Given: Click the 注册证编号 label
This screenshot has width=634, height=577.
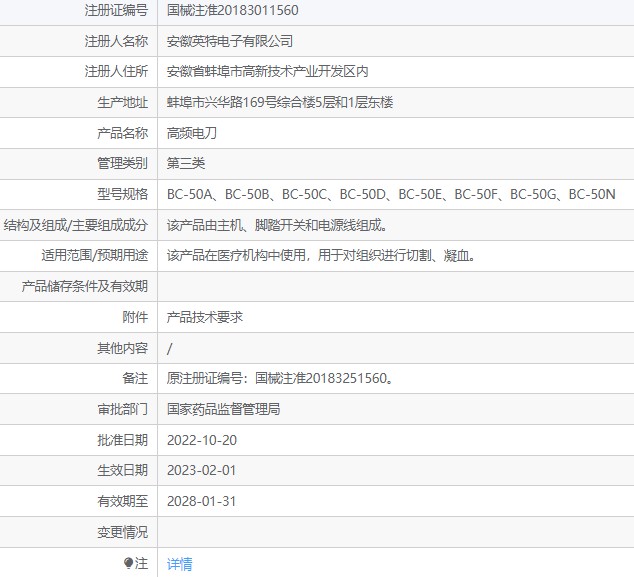Looking at the screenshot, I should click(x=116, y=10).
